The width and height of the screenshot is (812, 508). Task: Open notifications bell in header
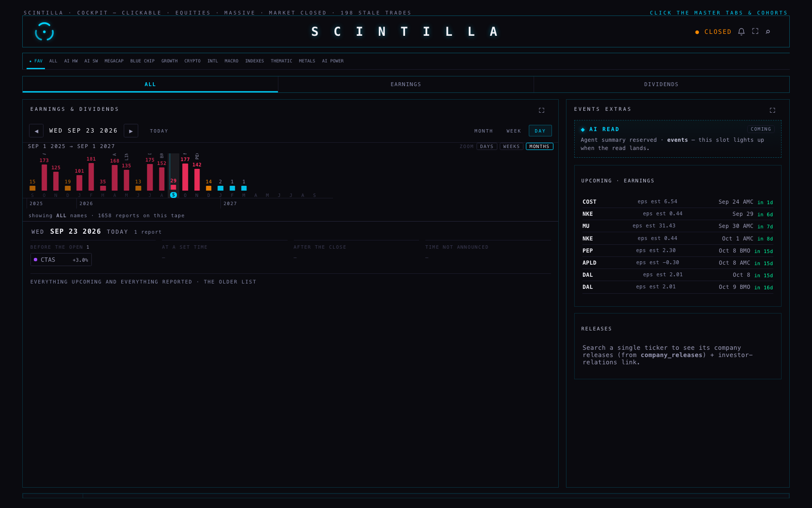(x=741, y=31)
